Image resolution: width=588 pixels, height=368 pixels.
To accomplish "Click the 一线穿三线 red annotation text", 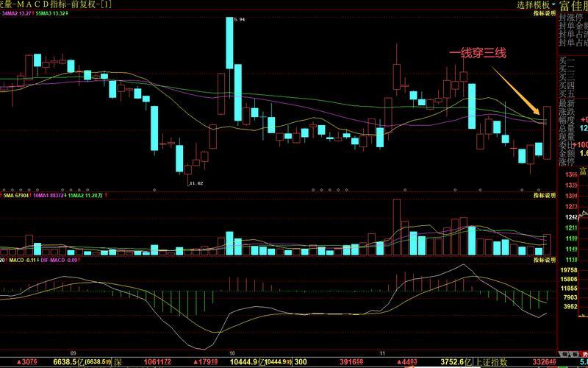I will click(478, 54).
